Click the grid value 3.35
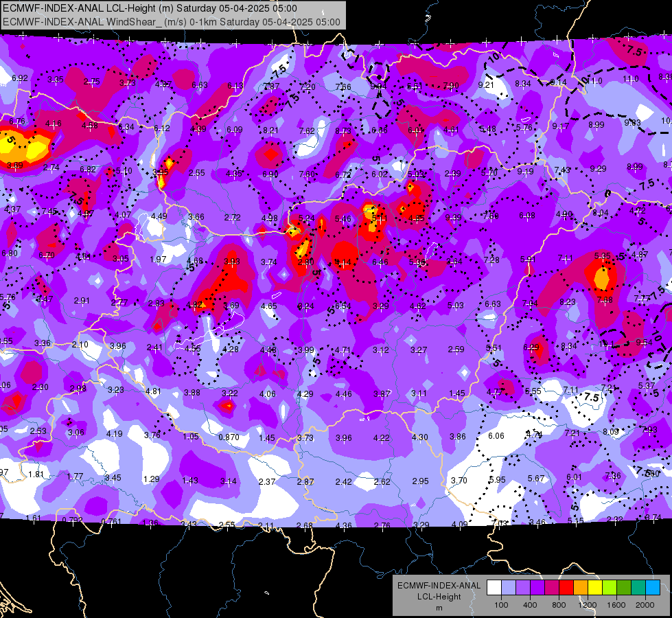Image resolution: width=672 pixels, height=618 pixels. click(x=56, y=80)
